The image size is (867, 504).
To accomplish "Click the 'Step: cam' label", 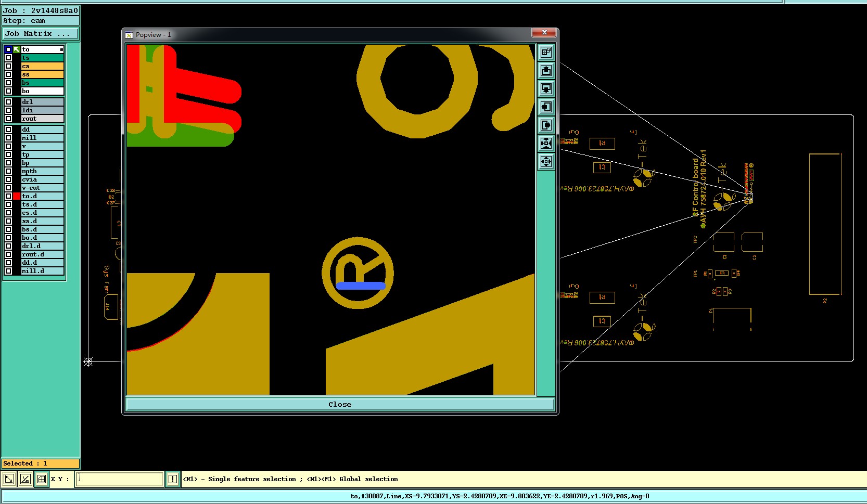I will click(x=41, y=21).
